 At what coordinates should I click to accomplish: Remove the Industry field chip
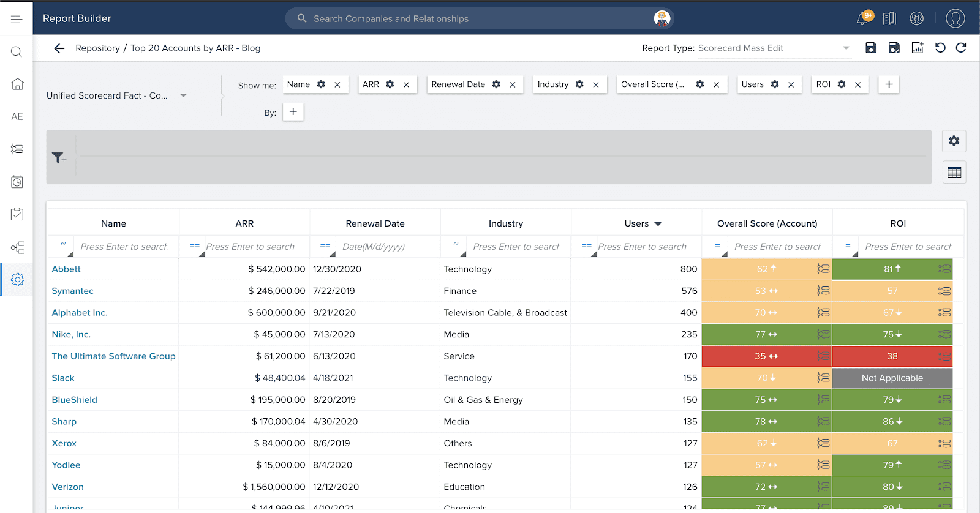pyautogui.click(x=595, y=85)
